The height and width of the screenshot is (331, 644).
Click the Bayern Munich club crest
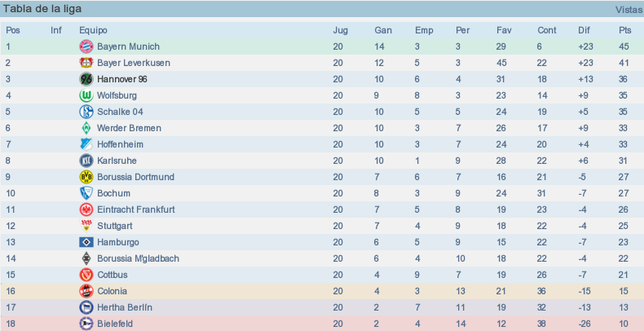tap(86, 46)
